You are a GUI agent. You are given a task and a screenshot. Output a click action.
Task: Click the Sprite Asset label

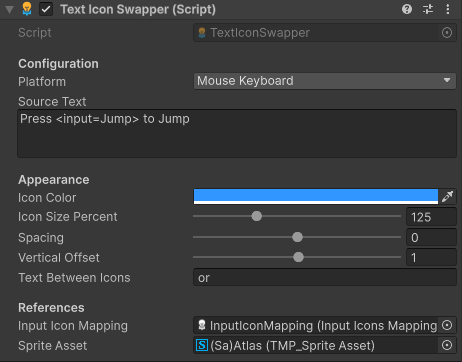point(53,346)
